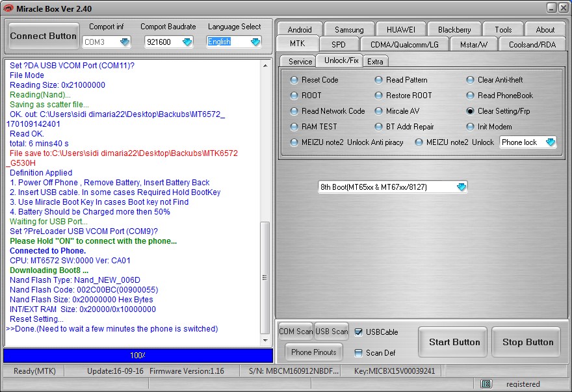Image resolution: width=572 pixels, height=392 pixels.
Task: Click the Connect Button
Action: coord(44,36)
